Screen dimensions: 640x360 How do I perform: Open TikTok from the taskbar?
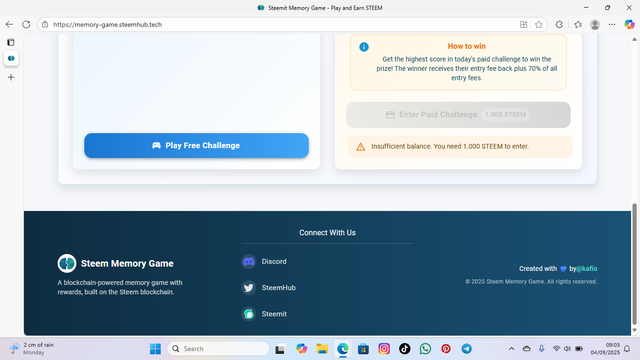(404, 349)
